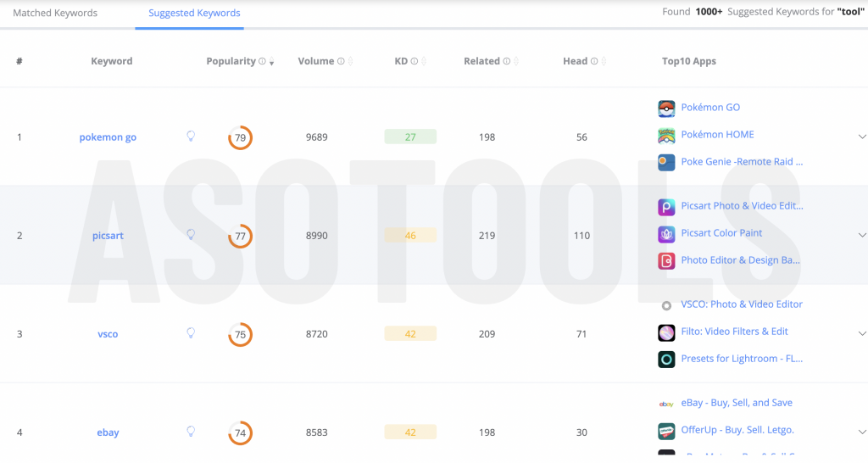
Task: Click the green KD badge showing 27
Action: click(x=410, y=137)
